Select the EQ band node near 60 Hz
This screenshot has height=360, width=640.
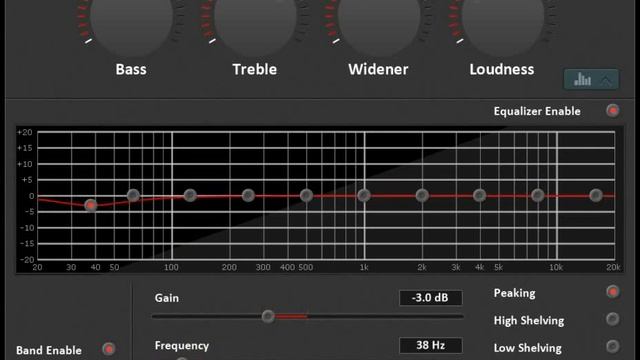[x=133, y=196]
